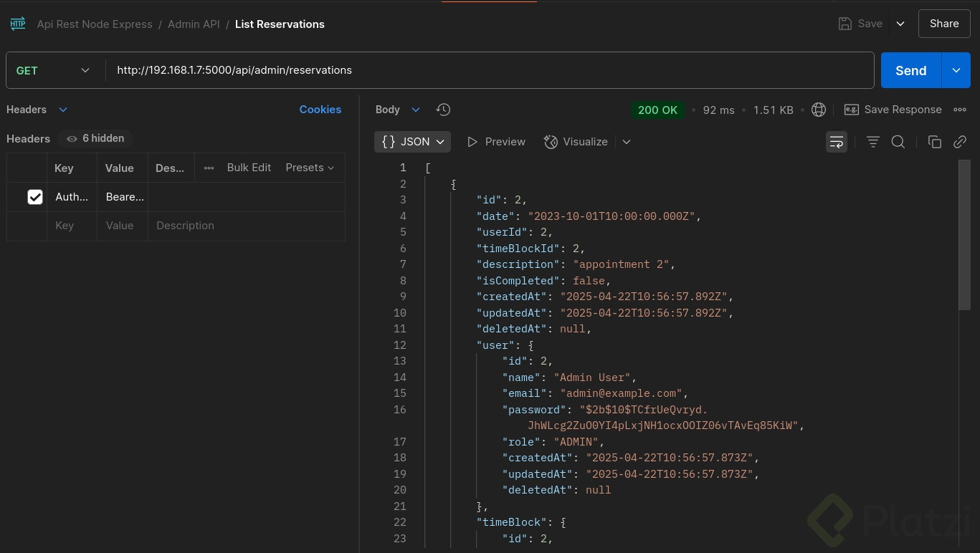980x553 pixels.
Task: Click the link icon in response toolbar
Action: 960,142
